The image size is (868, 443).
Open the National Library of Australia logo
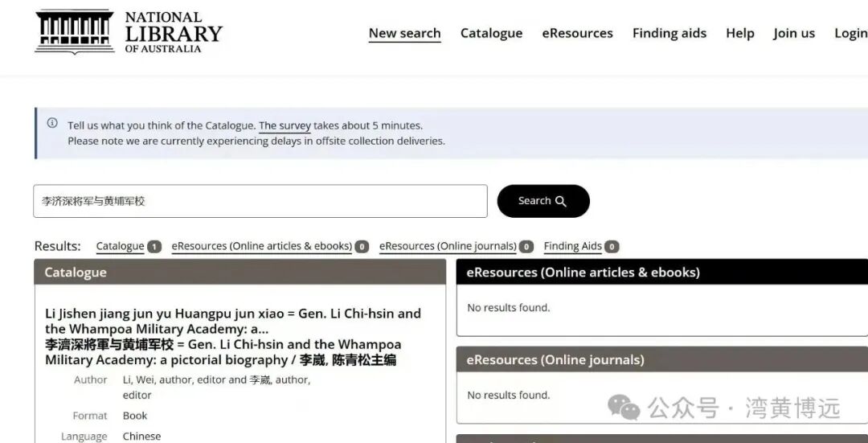click(129, 32)
